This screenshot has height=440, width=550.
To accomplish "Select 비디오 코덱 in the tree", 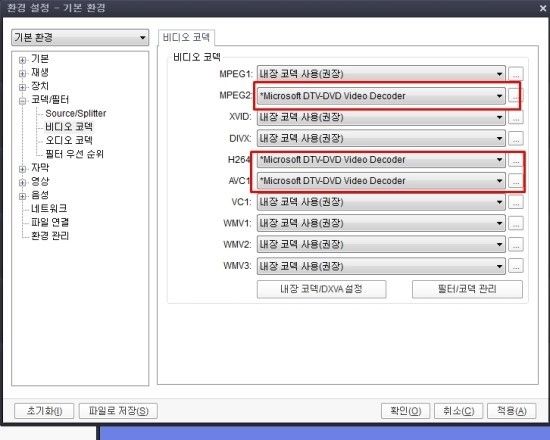I will (x=69, y=127).
